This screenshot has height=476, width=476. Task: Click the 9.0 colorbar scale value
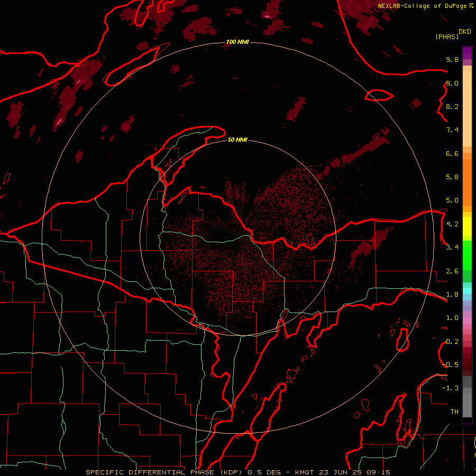(452, 83)
